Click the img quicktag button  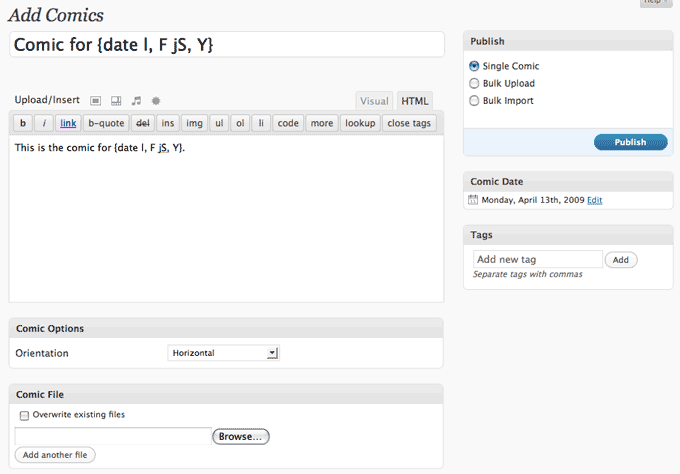point(194,123)
